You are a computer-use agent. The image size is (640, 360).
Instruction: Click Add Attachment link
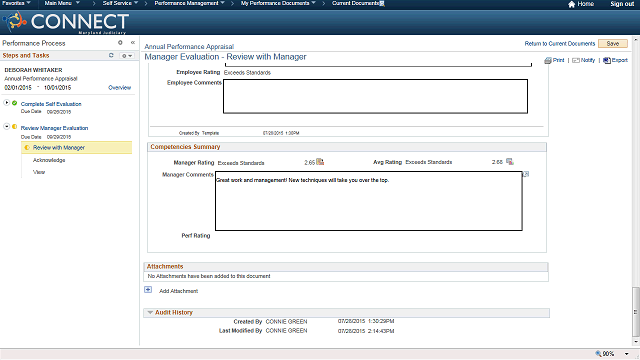click(178, 291)
